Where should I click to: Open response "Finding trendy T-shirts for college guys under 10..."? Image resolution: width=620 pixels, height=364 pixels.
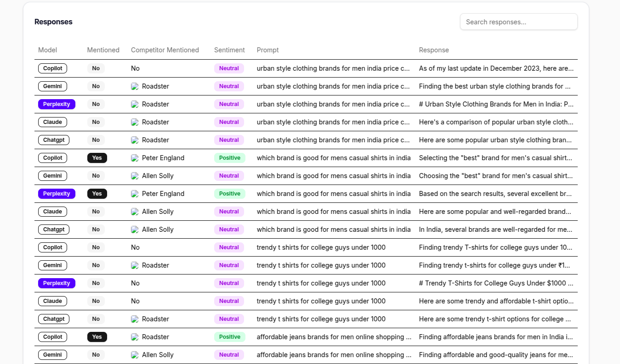(496, 247)
